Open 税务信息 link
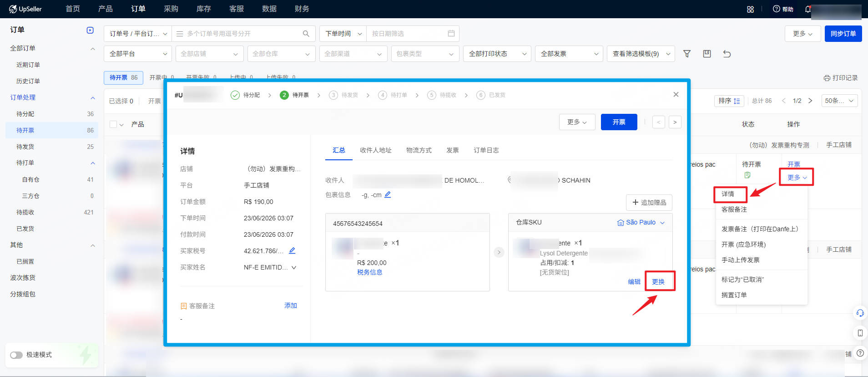Viewport: 868px width, 377px height. 370,272
